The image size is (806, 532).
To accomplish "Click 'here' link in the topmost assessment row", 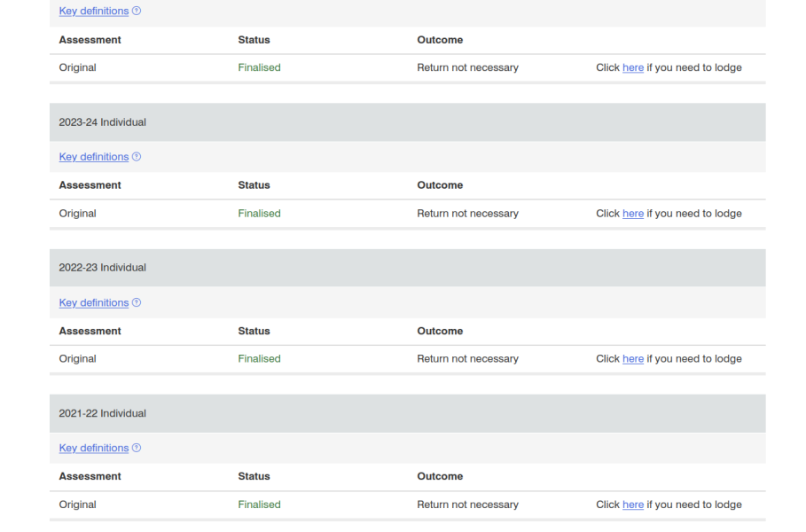I will [x=632, y=67].
